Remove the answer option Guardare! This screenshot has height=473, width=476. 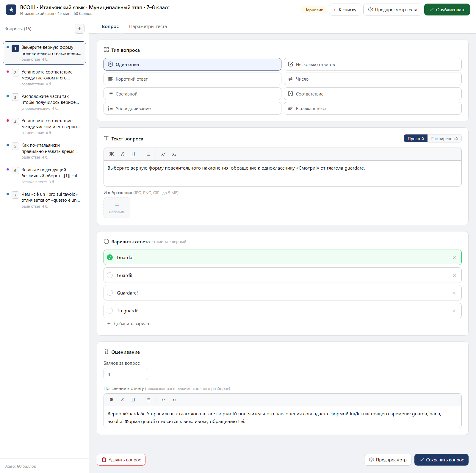coord(454,293)
